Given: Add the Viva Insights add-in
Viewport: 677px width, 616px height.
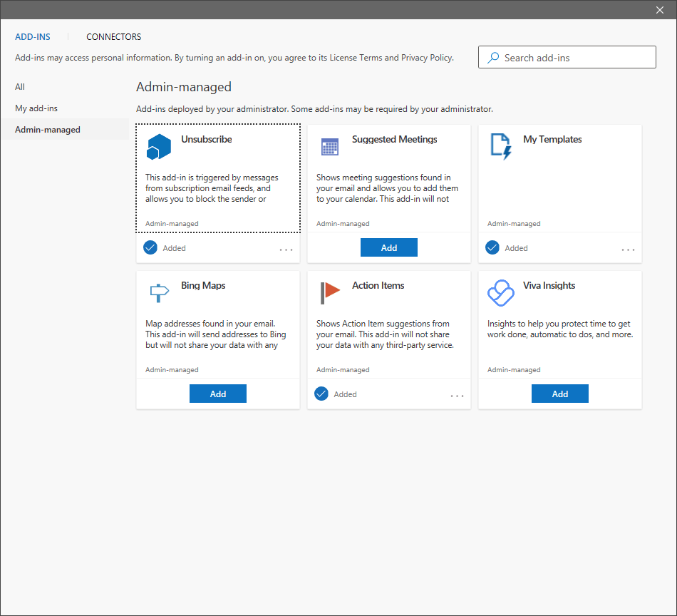Looking at the screenshot, I should [x=559, y=394].
